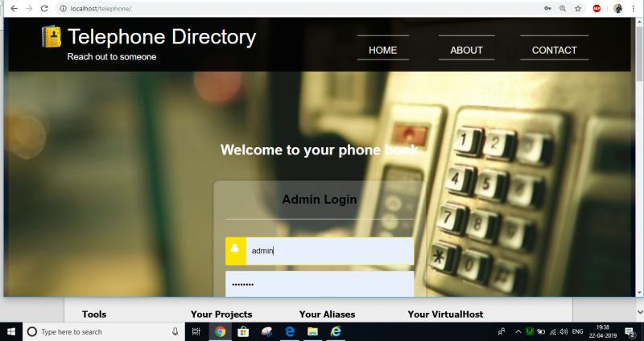644x341 pixels.
Task: Show hidden tray icons chevron
Action: click(518, 331)
